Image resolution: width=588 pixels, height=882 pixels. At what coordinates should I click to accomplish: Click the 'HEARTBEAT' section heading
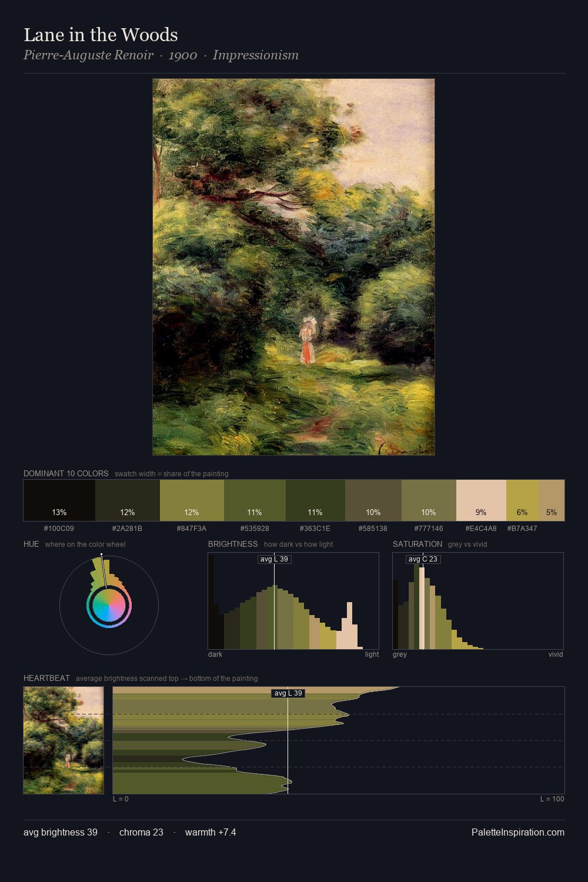[x=46, y=678]
